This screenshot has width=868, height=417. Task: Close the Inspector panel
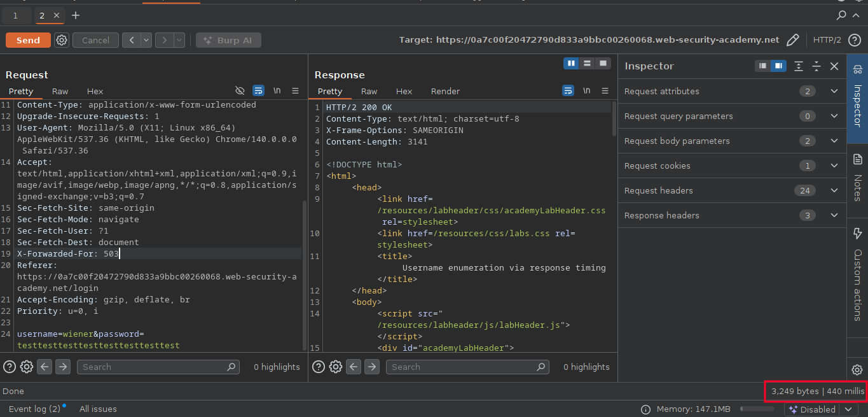(x=834, y=66)
